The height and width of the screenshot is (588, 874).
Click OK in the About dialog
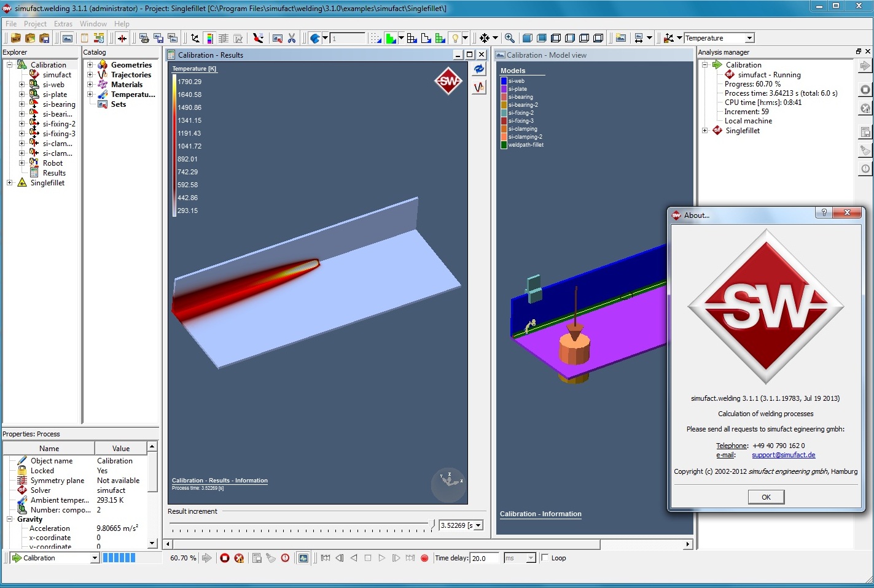point(766,497)
